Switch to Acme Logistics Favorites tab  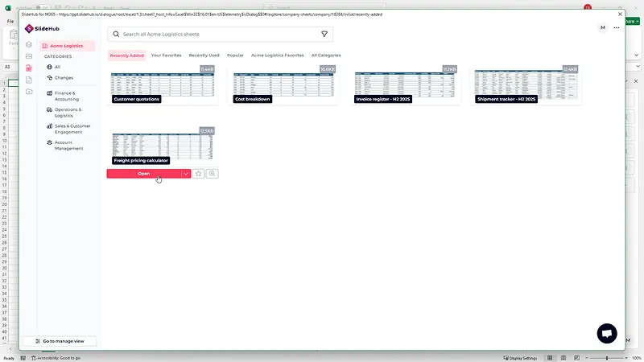point(277,56)
